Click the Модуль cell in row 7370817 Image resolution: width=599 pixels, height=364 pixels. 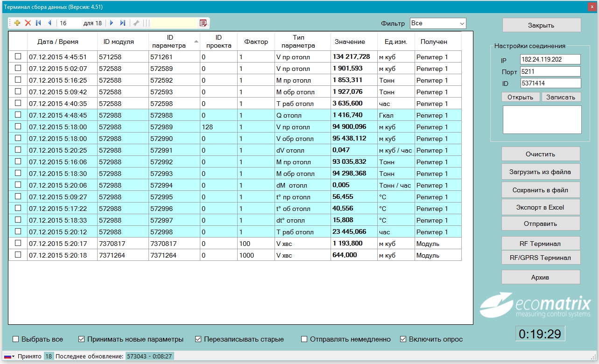pyautogui.click(x=438, y=243)
